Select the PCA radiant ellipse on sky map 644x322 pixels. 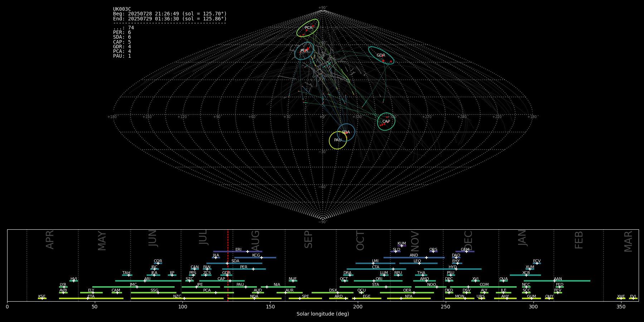(308, 28)
